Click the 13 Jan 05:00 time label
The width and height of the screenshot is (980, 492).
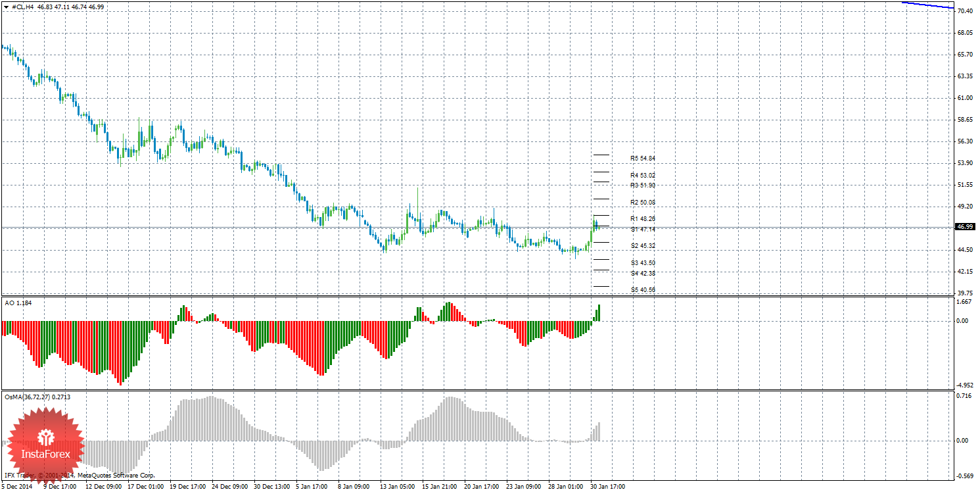pos(398,487)
